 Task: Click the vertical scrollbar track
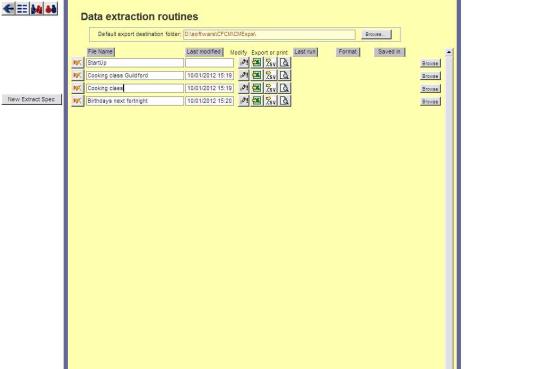coord(449,212)
